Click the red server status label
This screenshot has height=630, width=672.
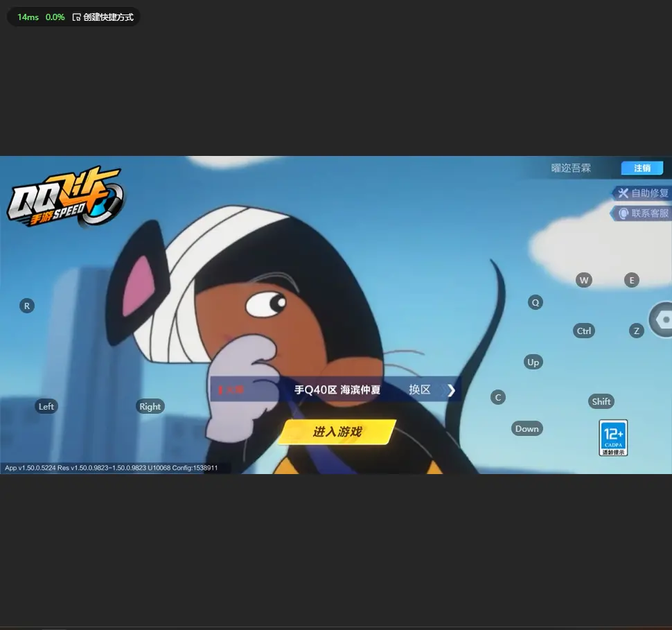(231, 390)
